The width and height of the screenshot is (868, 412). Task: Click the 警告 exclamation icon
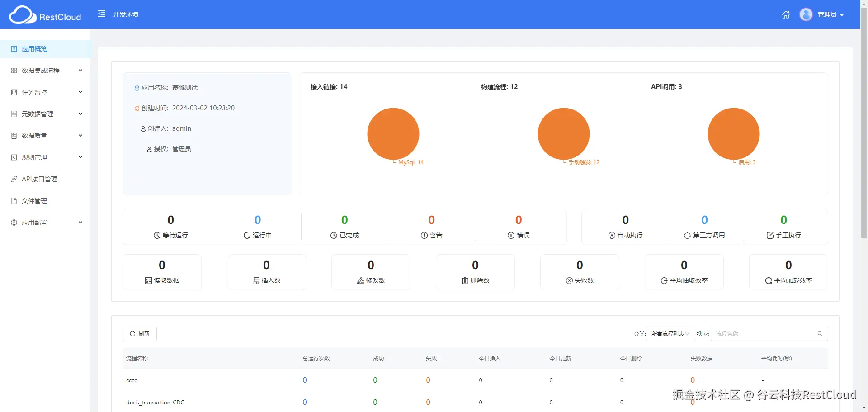pyautogui.click(x=424, y=235)
